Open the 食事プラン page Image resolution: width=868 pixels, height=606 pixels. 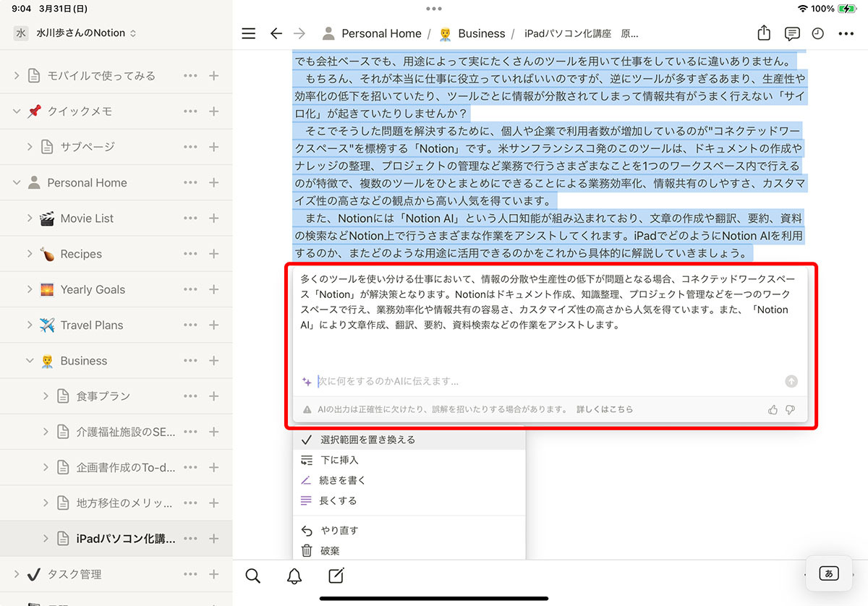click(103, 396)
